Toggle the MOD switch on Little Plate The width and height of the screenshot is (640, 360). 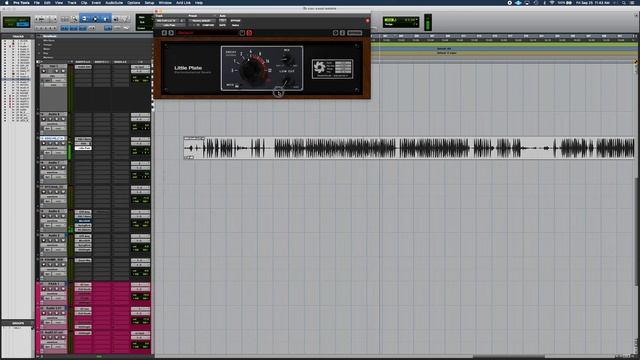237,86
